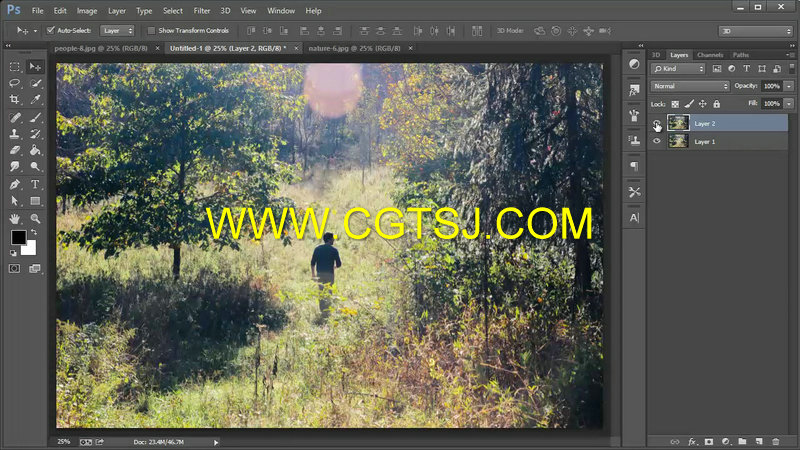Open the Layer menu
Image resolution: width=800 pixels, height=450 pixels.
[x=117, y=11]
